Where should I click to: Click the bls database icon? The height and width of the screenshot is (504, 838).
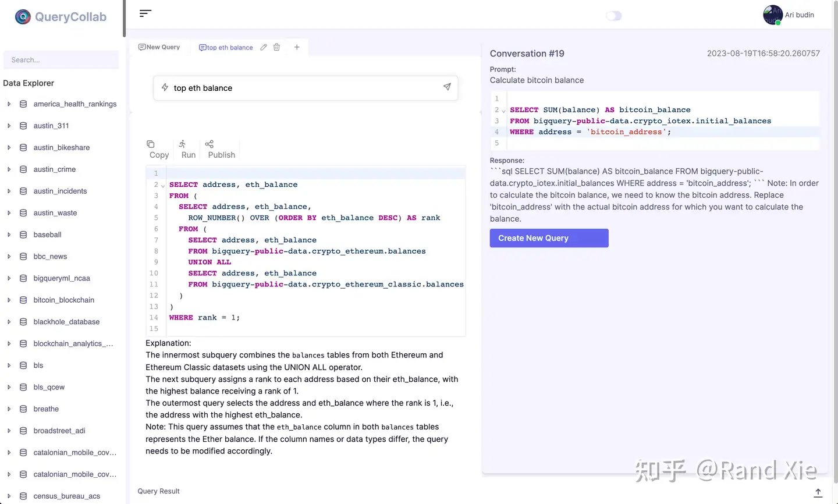[23, 365]
